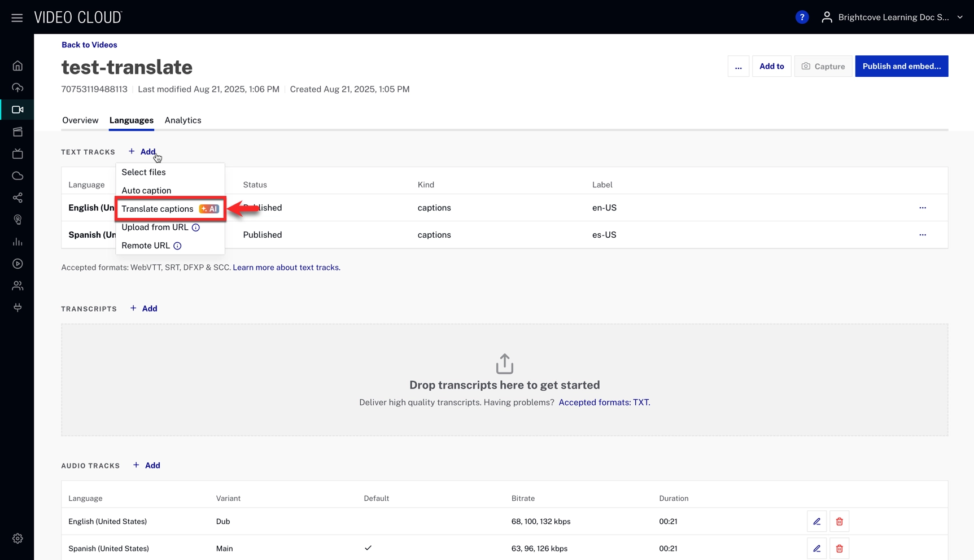The width and height of the screenshot is (974, 560).
Task: Select Auto caption menu option
Action: point(146,190)
